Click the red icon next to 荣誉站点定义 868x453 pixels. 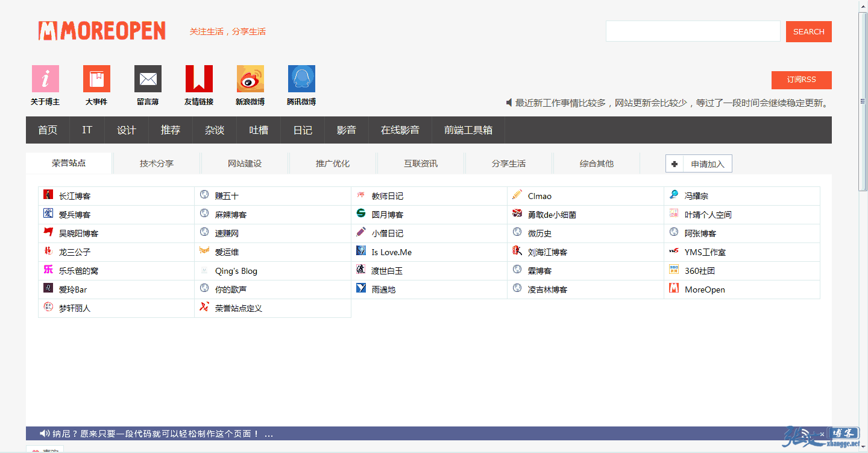point(204,307)
